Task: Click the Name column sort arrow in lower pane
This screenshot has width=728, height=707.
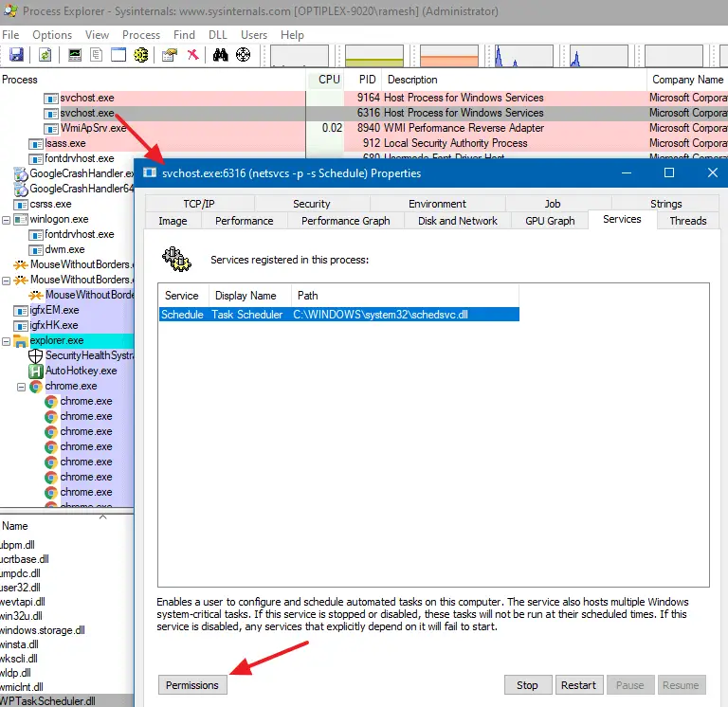Action: pyautogui.click(x=103, y=517)
